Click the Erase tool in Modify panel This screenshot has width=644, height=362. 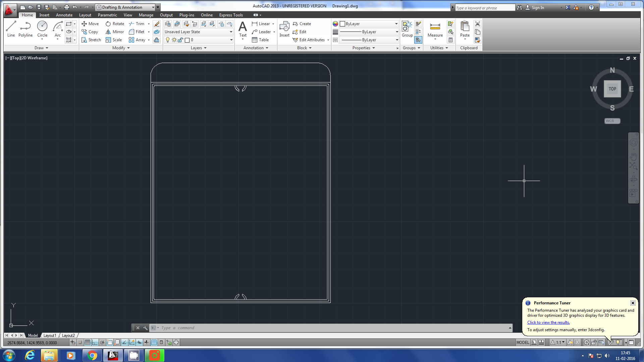157,24
